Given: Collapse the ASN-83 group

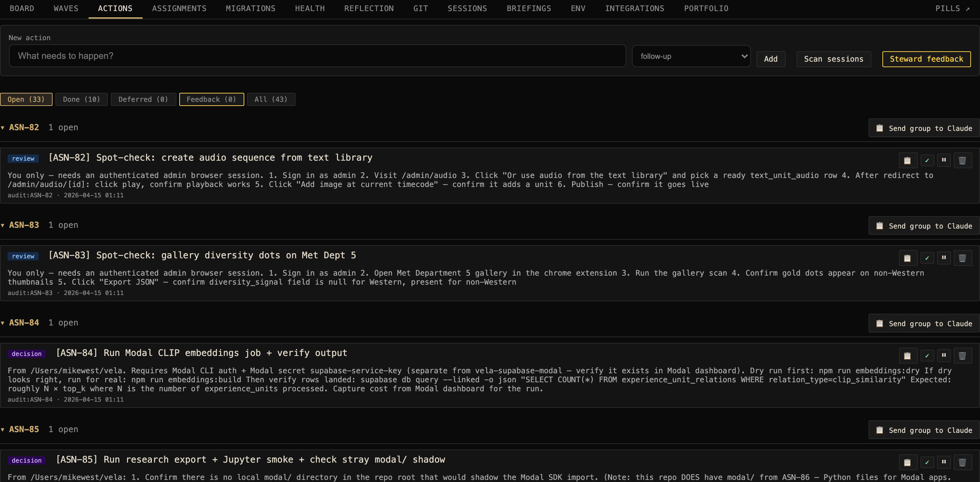Looking at the screenshot, I should pos(3,225).
